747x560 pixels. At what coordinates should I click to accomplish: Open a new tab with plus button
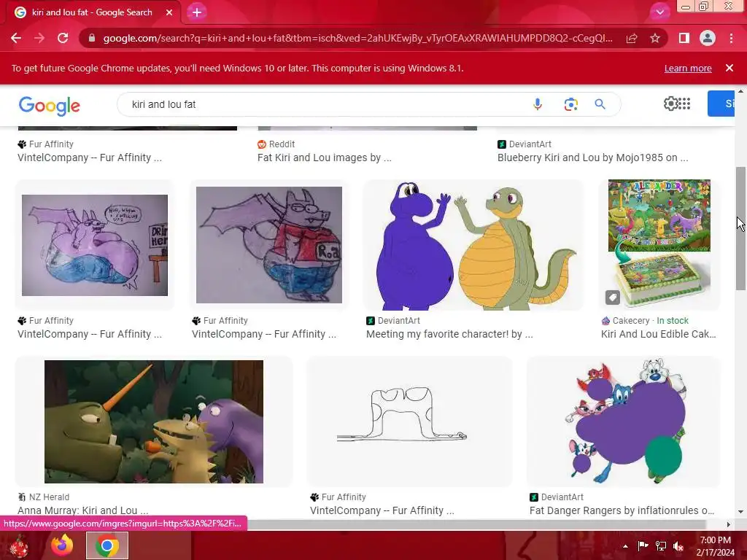pos(197,12)
